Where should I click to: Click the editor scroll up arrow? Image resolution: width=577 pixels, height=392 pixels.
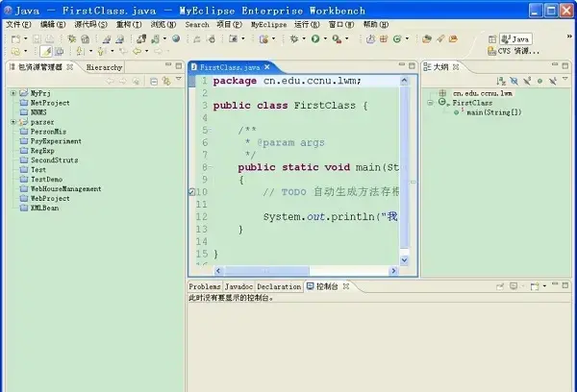click(x=404, y=81)
